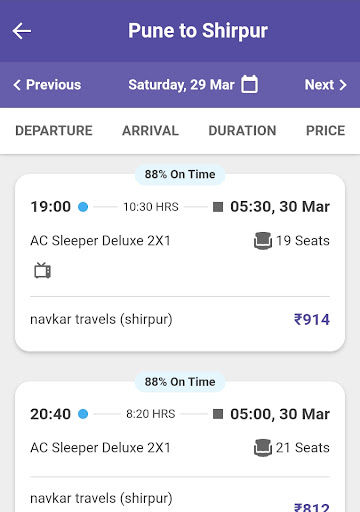Sort by DURATION
360x512 pixels.
pyautogui.click(x=242, y=130)
